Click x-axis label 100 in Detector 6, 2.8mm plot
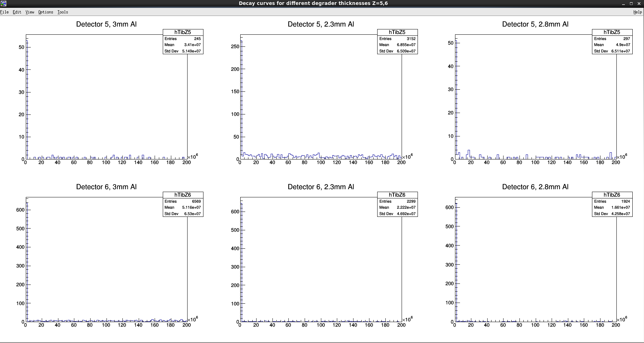Screen dimensions: 644x343 point(535,325)
